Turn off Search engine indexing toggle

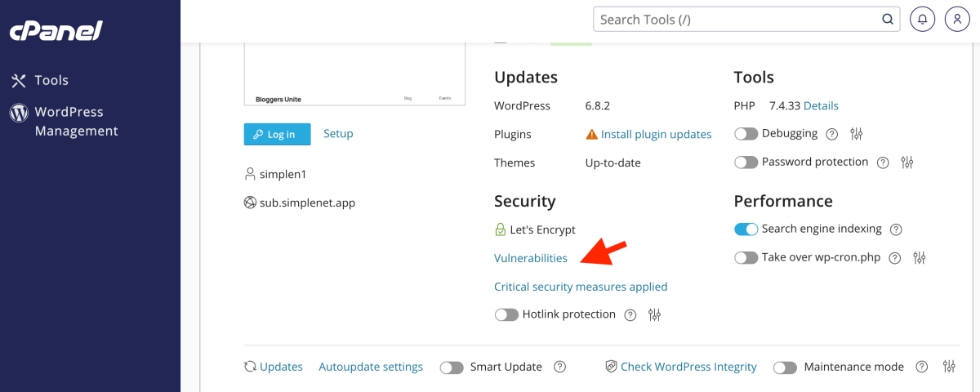point(746,229)
